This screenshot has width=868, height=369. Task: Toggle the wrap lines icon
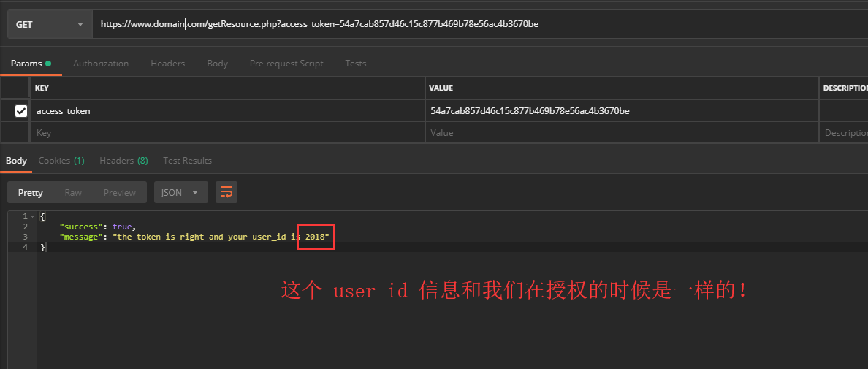click(226, 192)
